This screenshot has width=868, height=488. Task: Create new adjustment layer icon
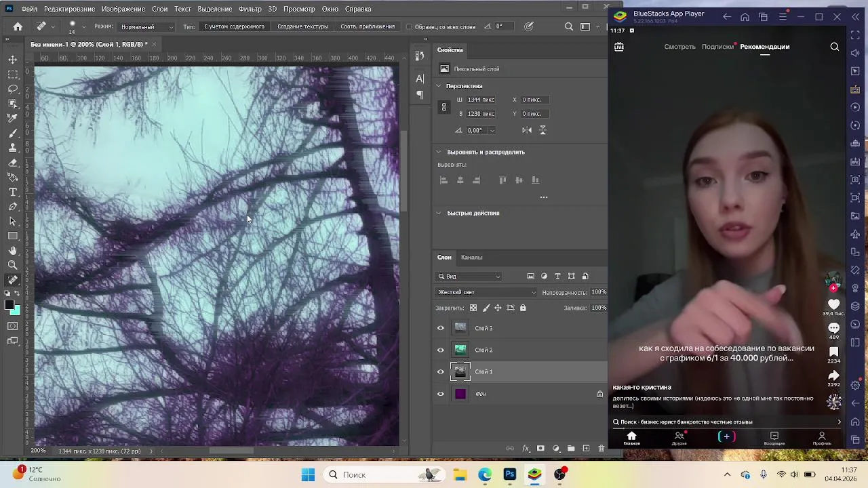coord(556,448)
